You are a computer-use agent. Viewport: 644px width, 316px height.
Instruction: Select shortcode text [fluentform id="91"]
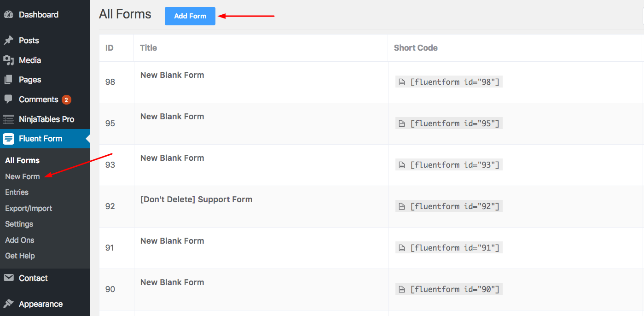coord(455,248)
